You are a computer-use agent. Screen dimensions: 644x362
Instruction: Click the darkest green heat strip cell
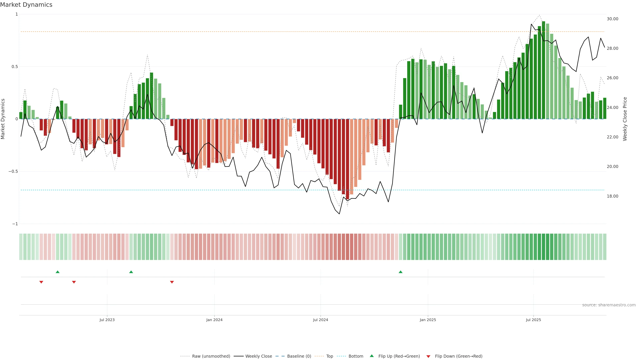pos(543,247)
